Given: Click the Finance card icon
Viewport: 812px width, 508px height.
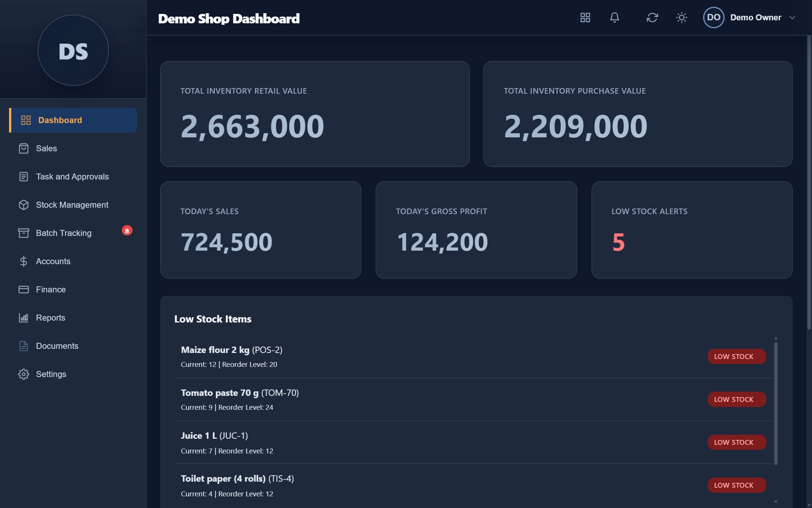Looking at the screenshot, I should tap(24, 290).
